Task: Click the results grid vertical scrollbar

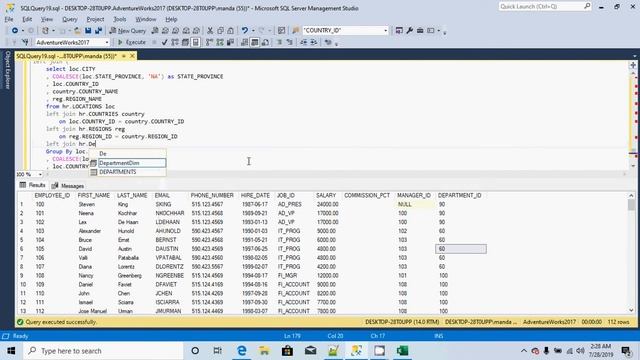Action: pyautogui.click(x=631, y=252)
